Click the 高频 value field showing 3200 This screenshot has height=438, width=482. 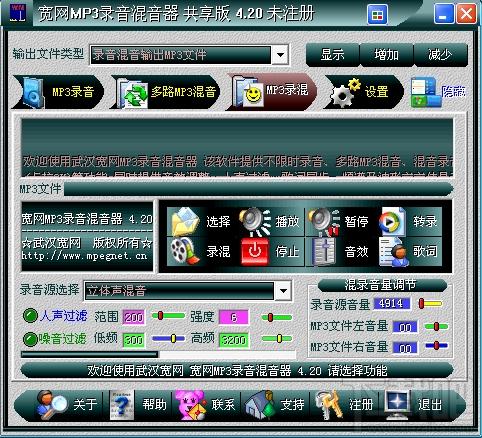pos(234,340)
